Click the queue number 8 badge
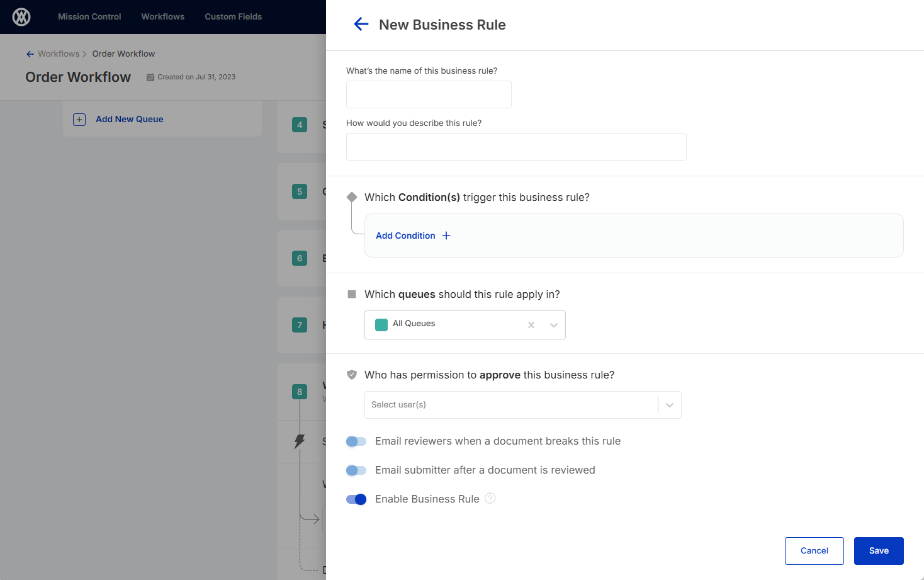 300,392
